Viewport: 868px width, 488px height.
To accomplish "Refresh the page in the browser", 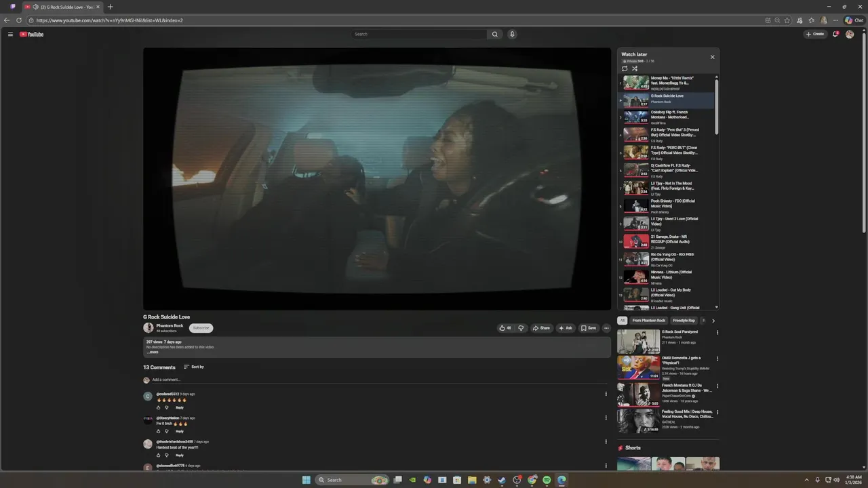I will pyautogui.click(x=19, y=20).
